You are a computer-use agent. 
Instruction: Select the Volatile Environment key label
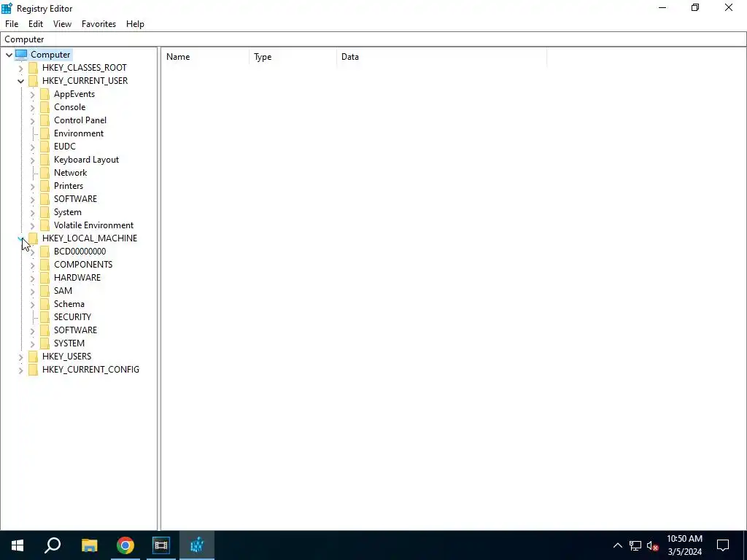pyautogui.click(x=93, y=225)
